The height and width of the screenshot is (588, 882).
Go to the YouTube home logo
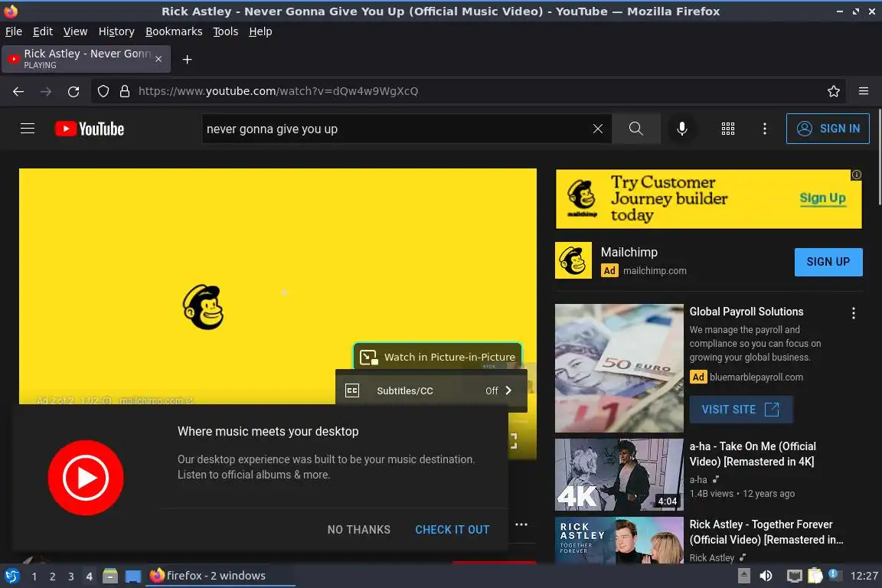point(90,129)
